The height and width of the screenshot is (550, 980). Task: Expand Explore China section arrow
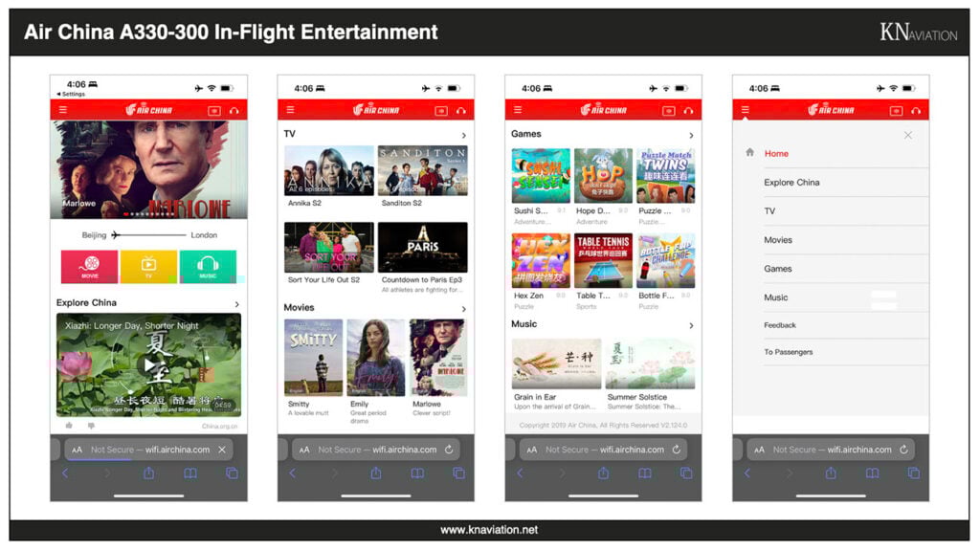tap(237, 304)
